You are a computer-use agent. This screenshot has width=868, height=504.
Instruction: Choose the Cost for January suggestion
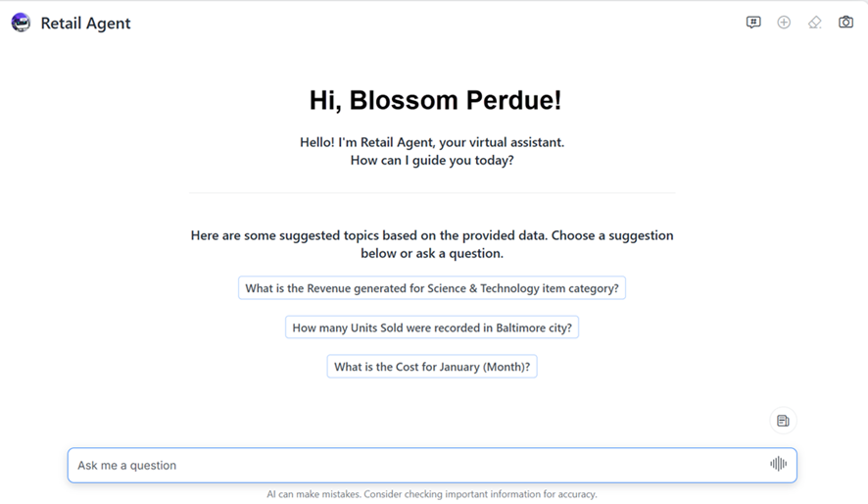(x=432, y=367)
